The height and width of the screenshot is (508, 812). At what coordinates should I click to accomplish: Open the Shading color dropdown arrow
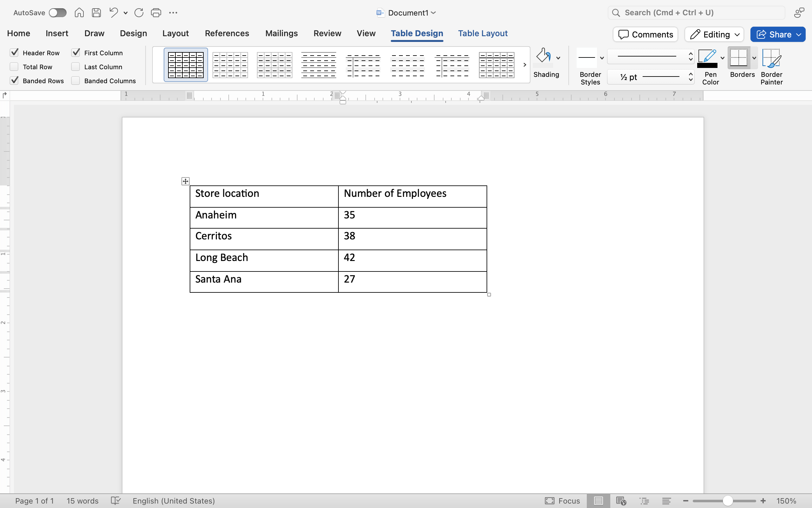[x=558, y=58]
